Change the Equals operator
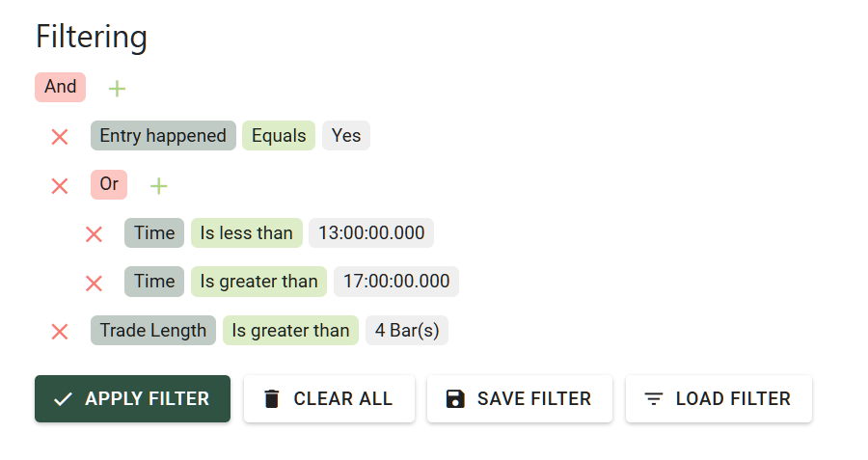The image size is (868, 460). (279, 136)
